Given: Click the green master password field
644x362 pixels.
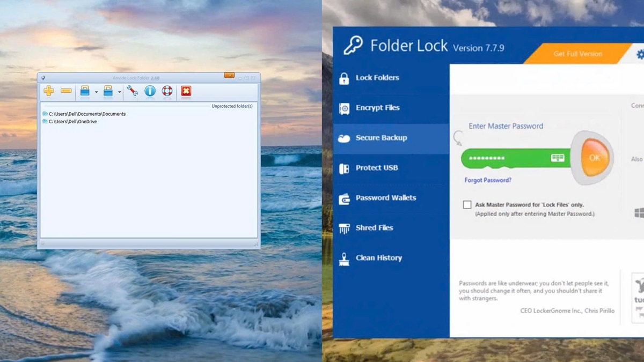Looking at the screenshot, I should (x=515, y=158).
